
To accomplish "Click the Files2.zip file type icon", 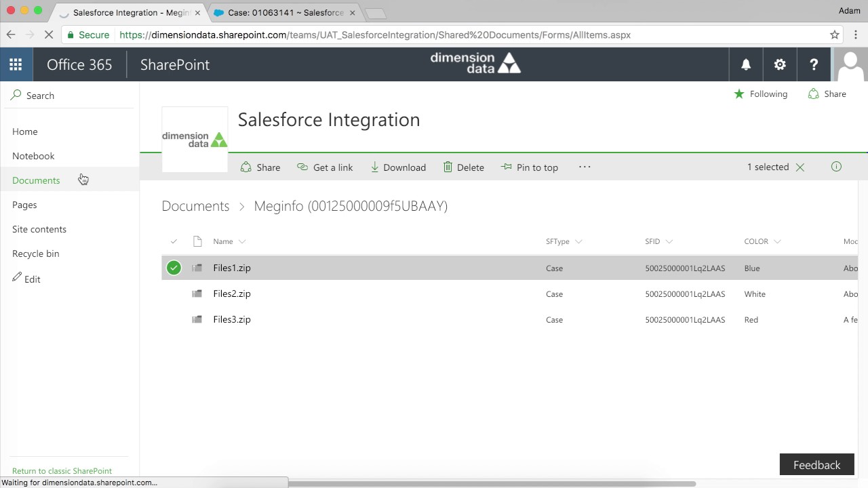I will 197,293.
